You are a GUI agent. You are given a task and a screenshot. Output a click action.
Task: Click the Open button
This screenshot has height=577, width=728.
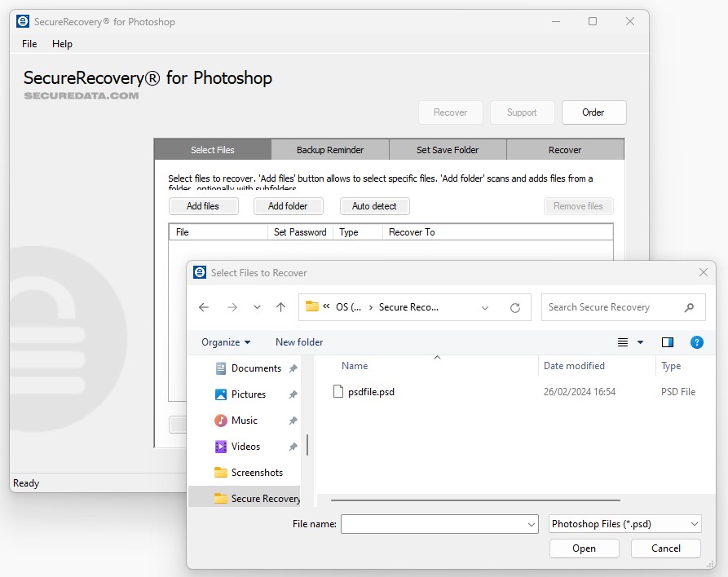click(584, 548)
